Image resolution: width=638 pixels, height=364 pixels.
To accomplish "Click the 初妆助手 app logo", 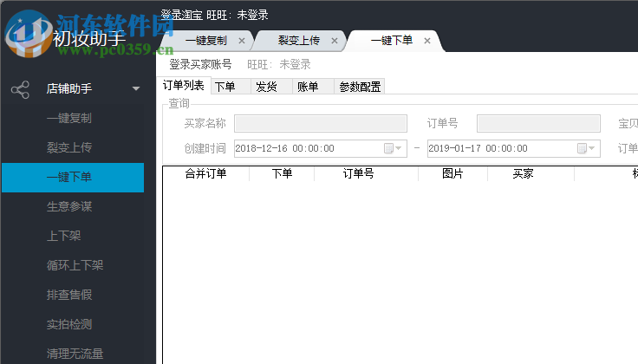I will (29, 33).
